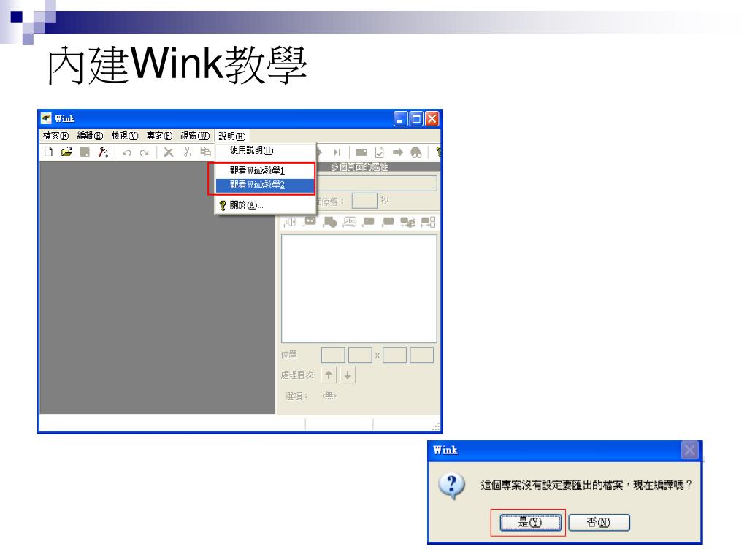Click the add abc textbox icon
The width and height of the screenshot is (747, 560).
point(350,222)
